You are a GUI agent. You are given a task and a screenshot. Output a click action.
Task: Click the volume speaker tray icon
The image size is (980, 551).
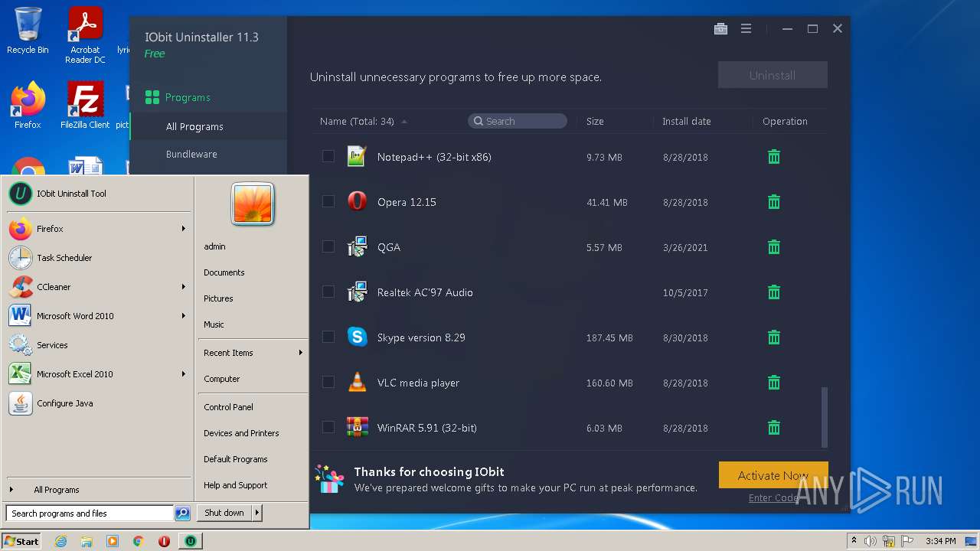871,541
